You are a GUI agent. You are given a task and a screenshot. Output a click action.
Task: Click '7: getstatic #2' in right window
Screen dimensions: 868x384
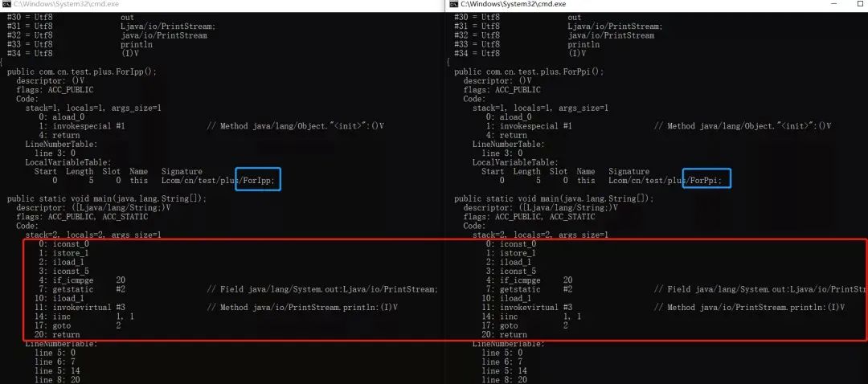pyautogui.click(x=529, y=289)
